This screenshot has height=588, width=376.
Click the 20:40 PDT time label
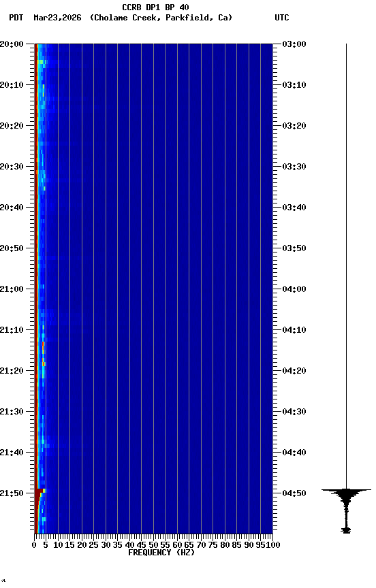click(12, 208)
